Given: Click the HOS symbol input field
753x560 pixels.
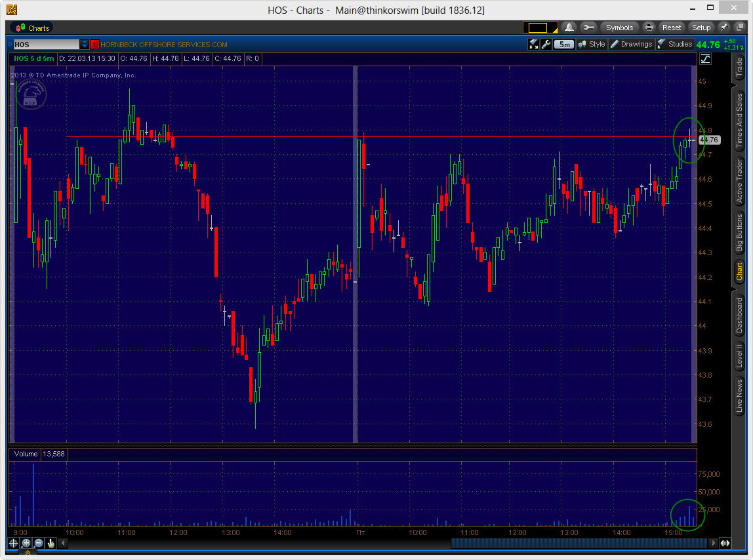Looking at the screenshot, I should click(47, 44).
